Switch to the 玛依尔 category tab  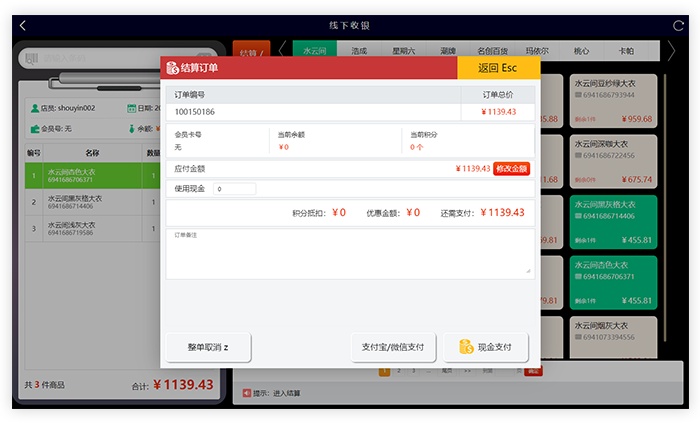pyautogui.click(x=537, y=50)
